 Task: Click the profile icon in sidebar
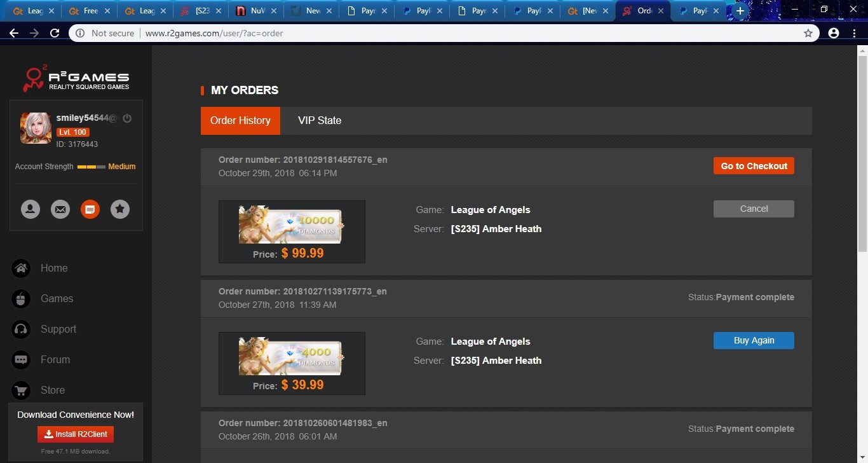pyautogui.click(x=31, y=209)
